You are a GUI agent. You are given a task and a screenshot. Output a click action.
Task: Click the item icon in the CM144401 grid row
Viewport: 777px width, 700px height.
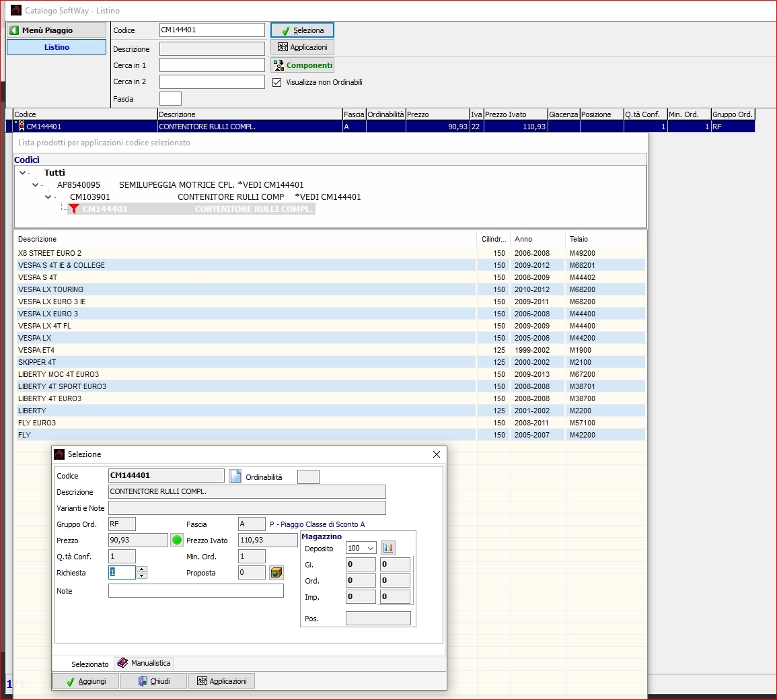[21, 127]
